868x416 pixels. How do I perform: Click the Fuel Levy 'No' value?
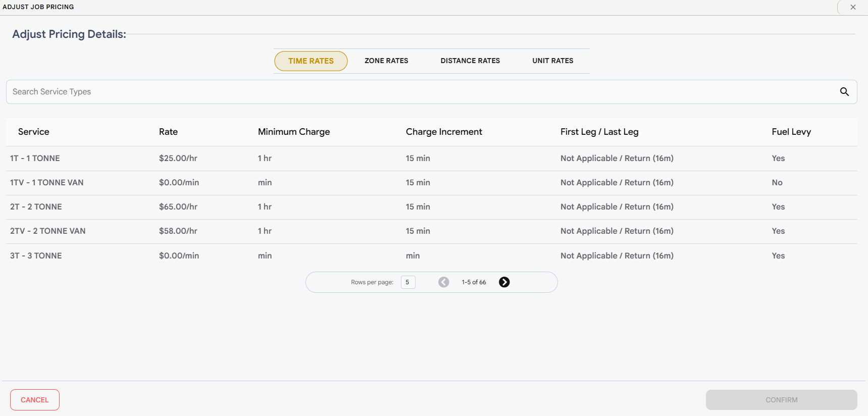tap(777, 183)
